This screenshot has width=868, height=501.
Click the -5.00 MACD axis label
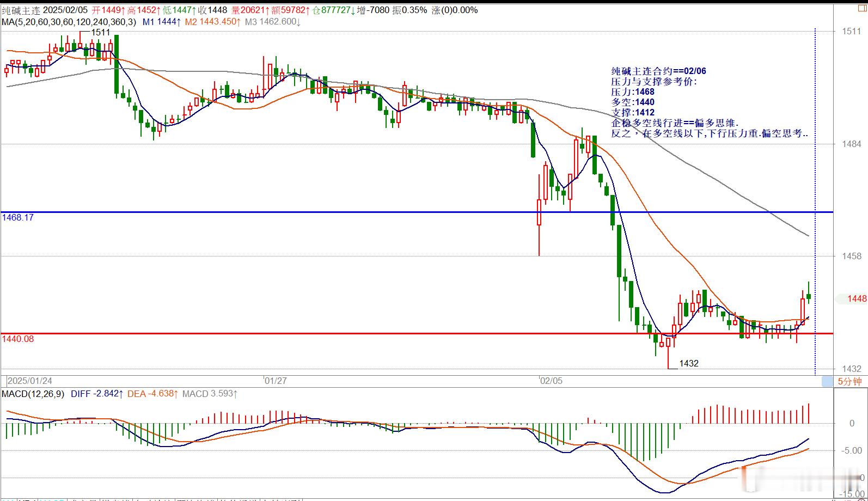pos(852,450)
